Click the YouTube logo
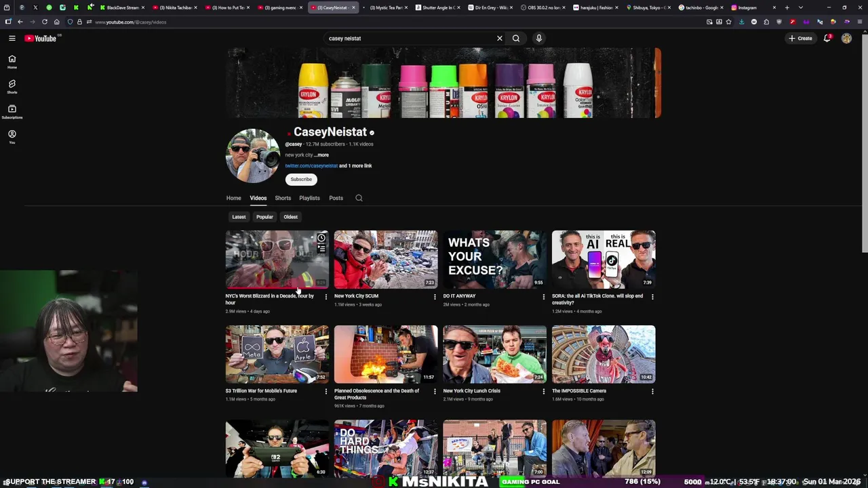868x488 pixels. pyautogui.click(x=41, y=39)
